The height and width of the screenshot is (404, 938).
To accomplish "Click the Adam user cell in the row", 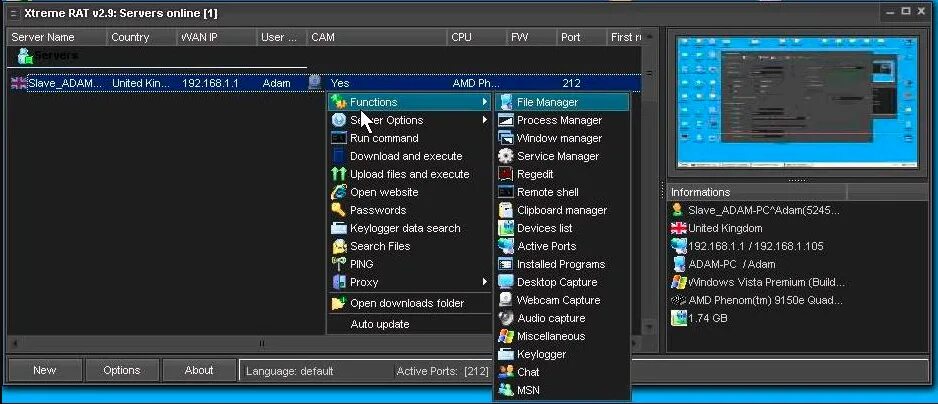I will click(276, 83).
